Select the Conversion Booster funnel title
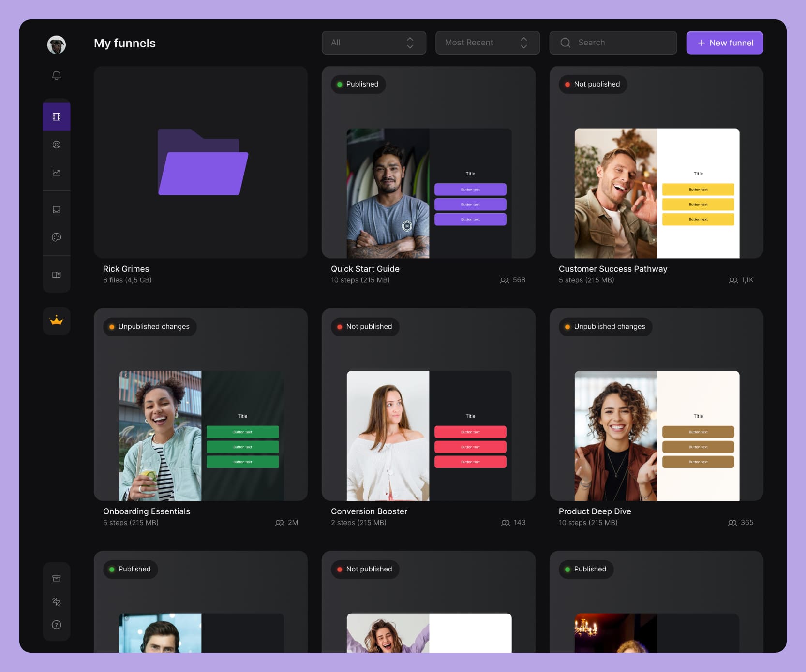 pos(369,511)
